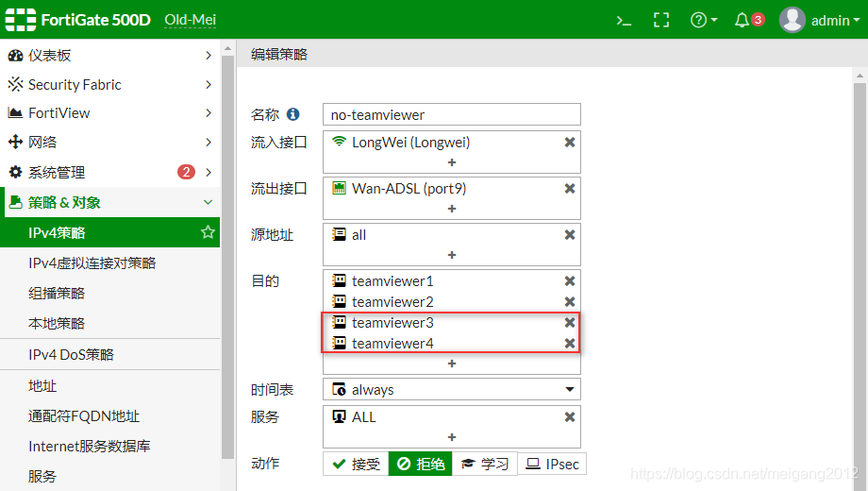Image resolution: width=868 pixels, height=491 pixels.
Task: Click the ALL service entry
Action: tap(354, 416)
